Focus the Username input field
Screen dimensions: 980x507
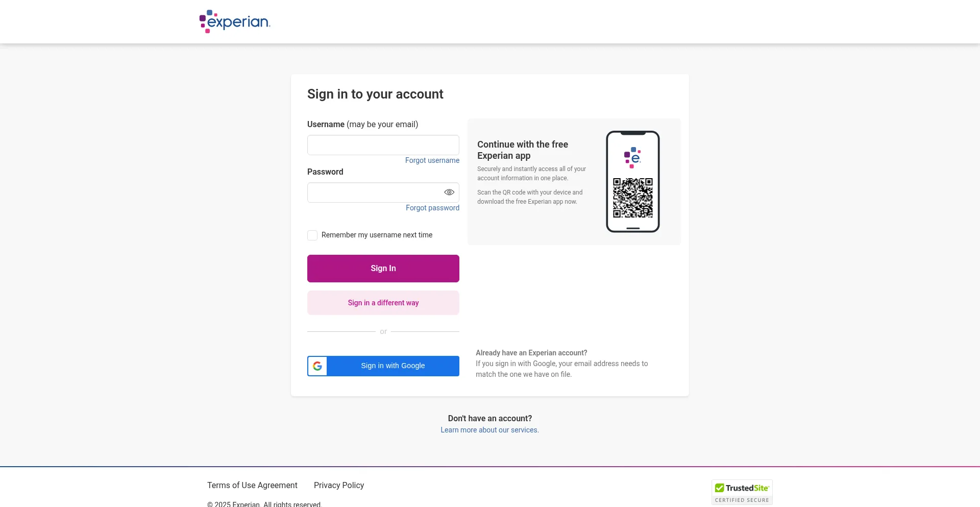(383, 145)
